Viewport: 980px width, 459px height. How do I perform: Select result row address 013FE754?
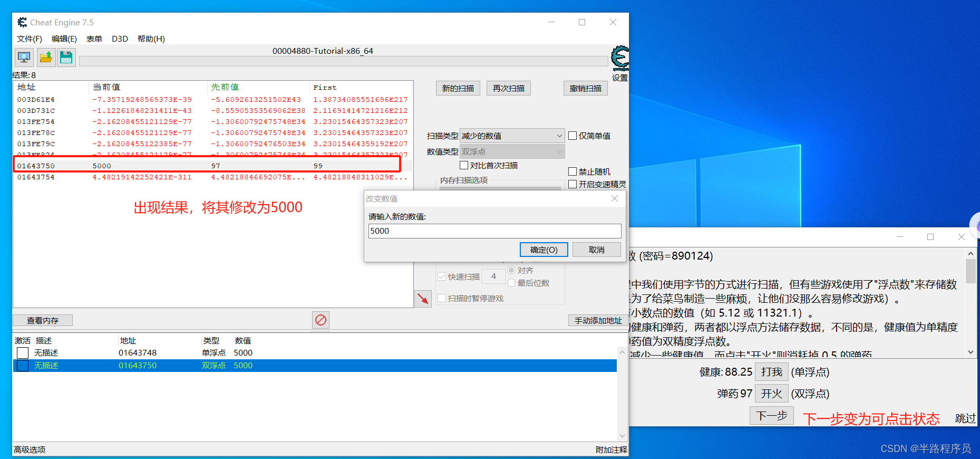[212, 121]
